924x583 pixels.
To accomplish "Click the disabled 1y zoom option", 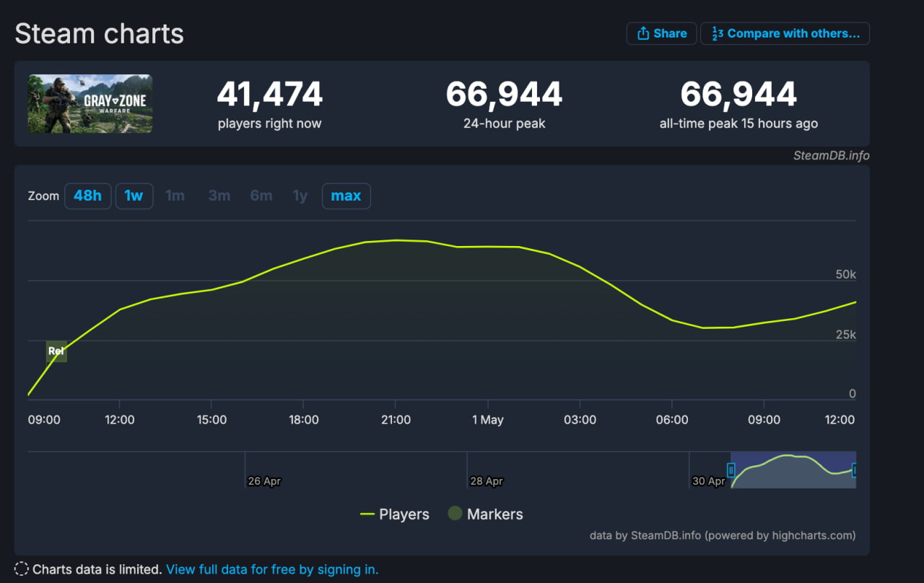I will 300,196.
